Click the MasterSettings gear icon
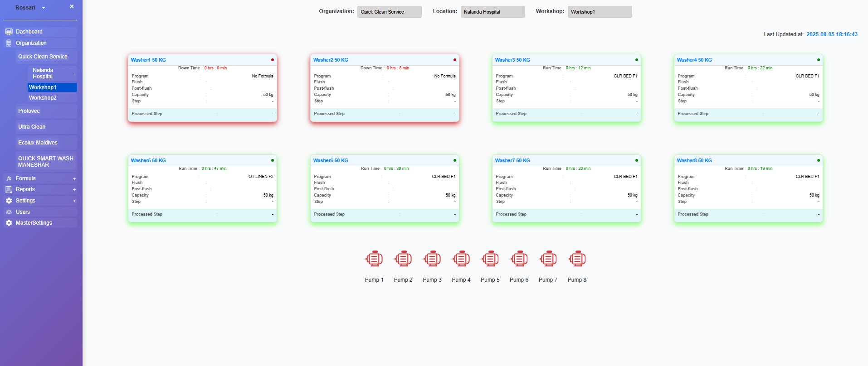 click(9, 223)
